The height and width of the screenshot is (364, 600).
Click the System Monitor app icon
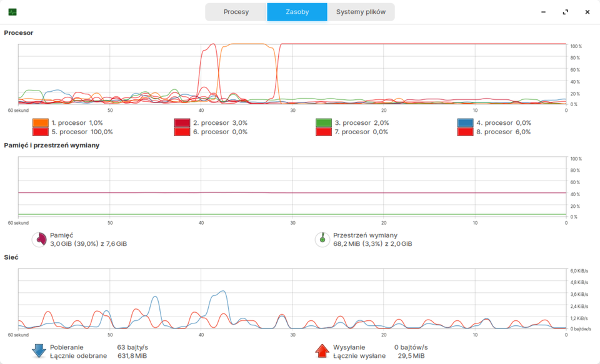coord(12,12)
